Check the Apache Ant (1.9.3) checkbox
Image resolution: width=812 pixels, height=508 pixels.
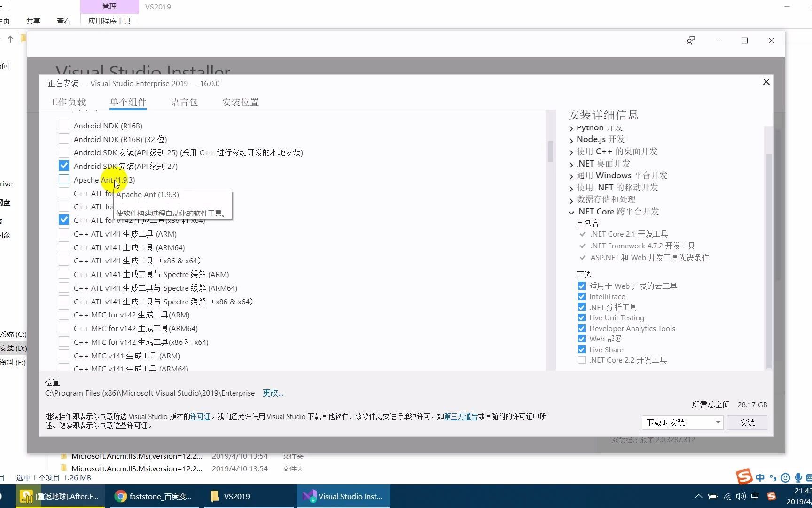click(x=64, y=179)
